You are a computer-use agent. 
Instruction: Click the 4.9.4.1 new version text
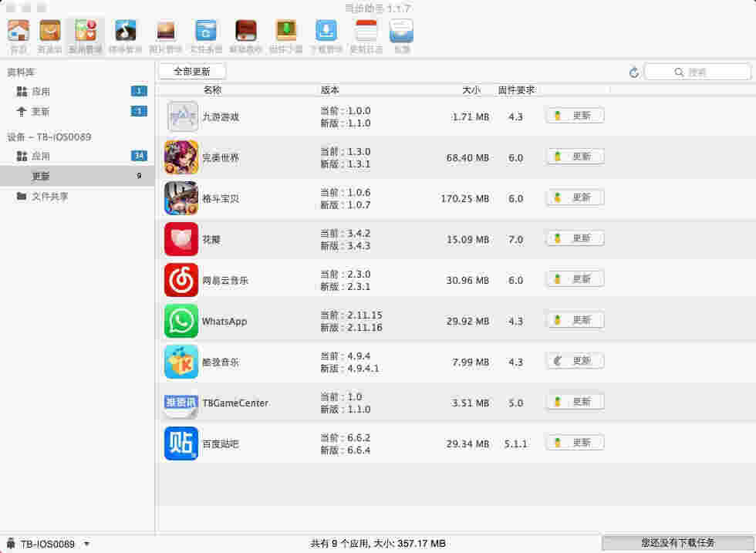tap(363, 369)
